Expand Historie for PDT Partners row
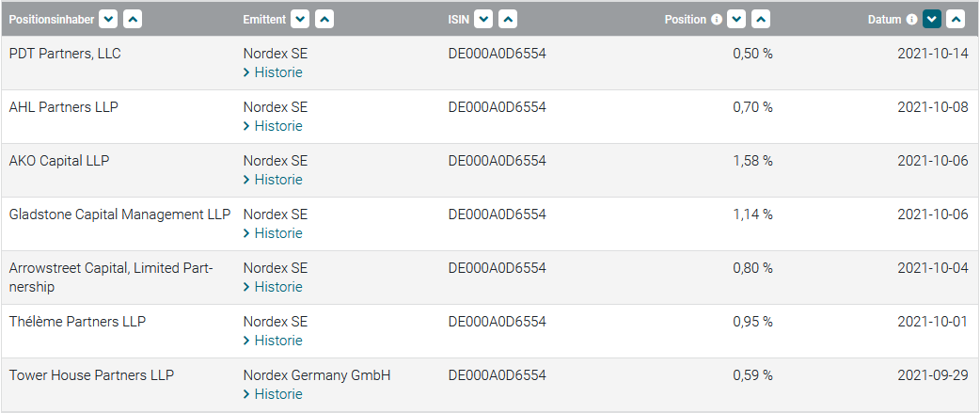The height and width of the screenshot is (413, 980). click(x=274, y=72)
